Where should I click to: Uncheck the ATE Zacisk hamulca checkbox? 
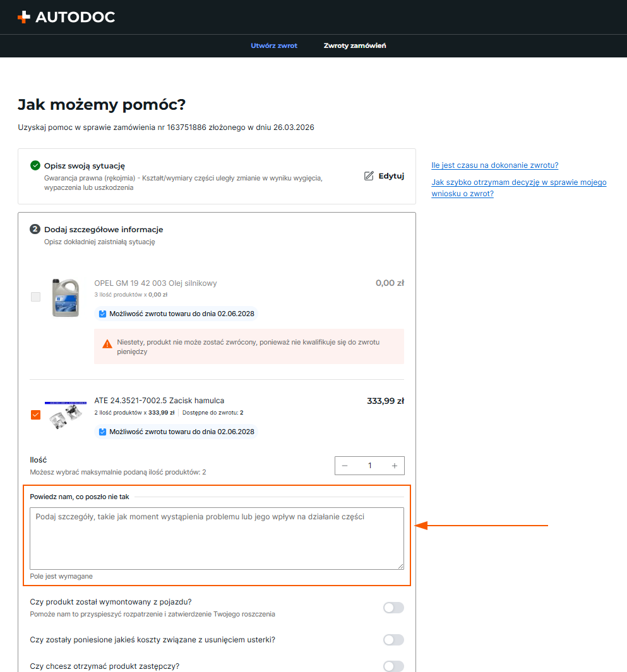[35, 415]
